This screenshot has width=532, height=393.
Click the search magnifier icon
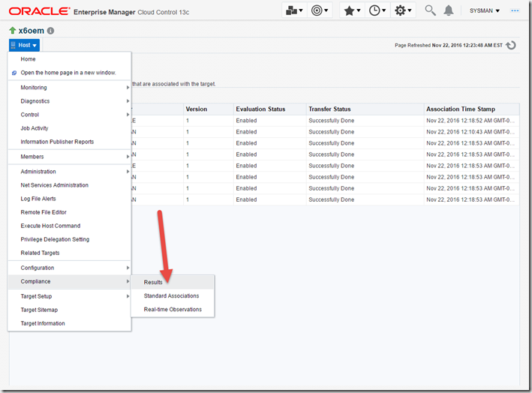pyautogui.click(x=430, y=10)
